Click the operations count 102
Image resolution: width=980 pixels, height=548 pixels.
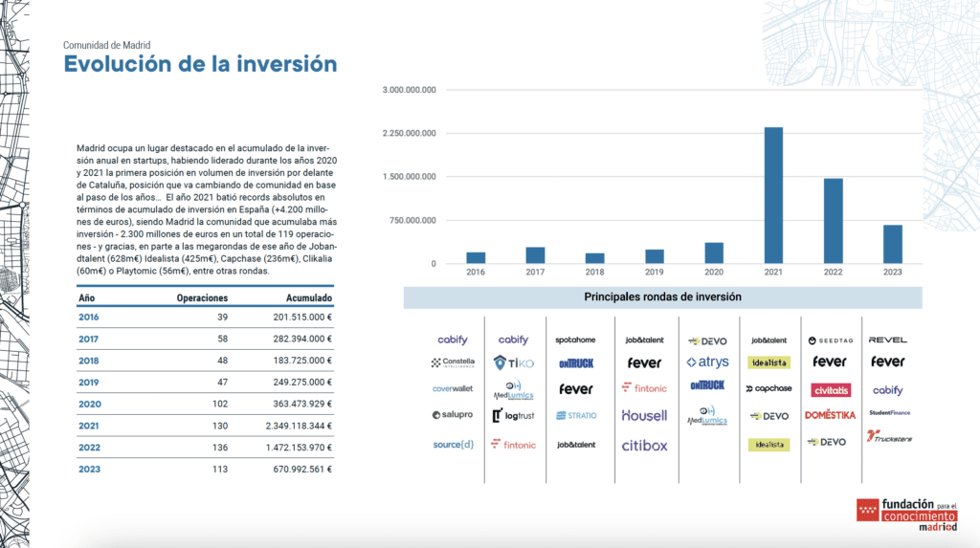pyautogui.click(x=220, y=404)
